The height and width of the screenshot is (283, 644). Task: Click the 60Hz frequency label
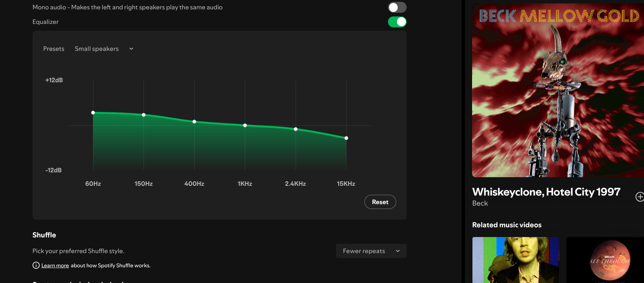click(x=93, y=184)
